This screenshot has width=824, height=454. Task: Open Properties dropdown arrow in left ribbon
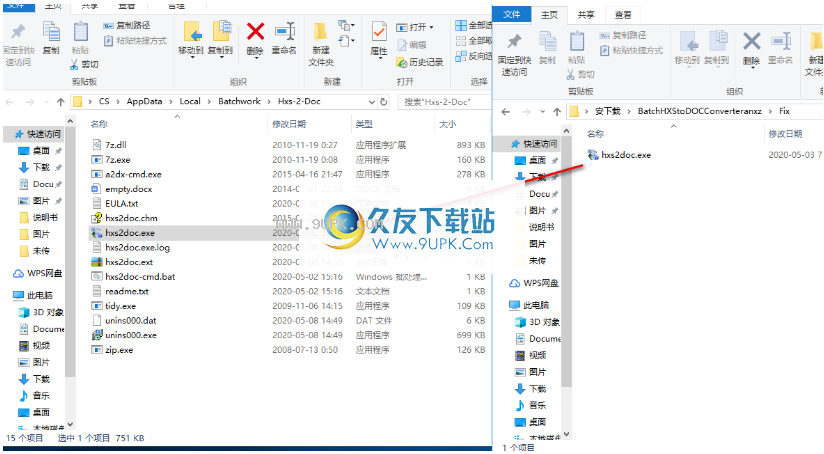[x=379, y=58]
